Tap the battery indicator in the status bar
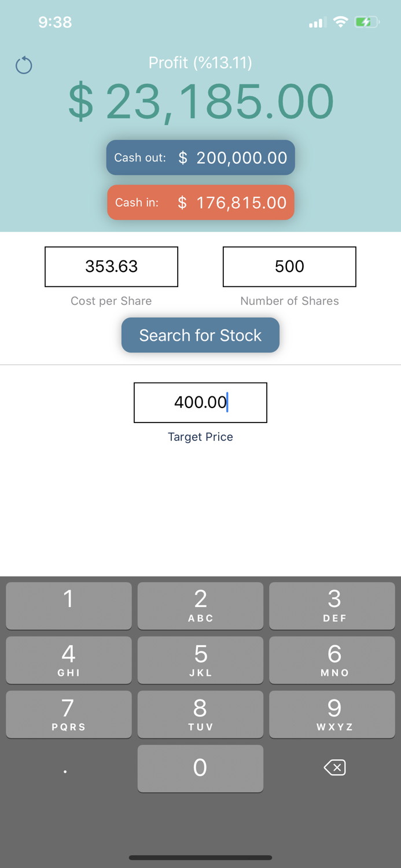The width and height of the screenshot is (401, 868). tap(367, 21)
